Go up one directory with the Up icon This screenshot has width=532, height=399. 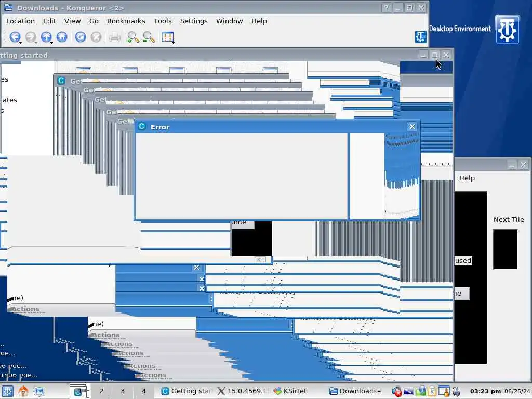point(46,37)
